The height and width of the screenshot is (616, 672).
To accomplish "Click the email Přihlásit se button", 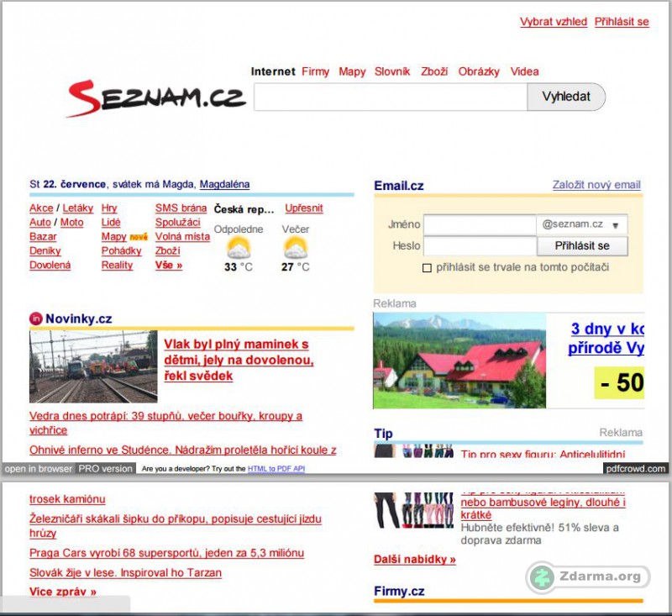I will coord(582,245).
